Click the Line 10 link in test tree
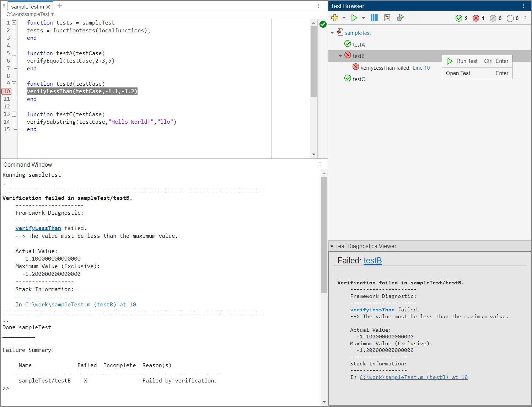 tap(421, 68)
